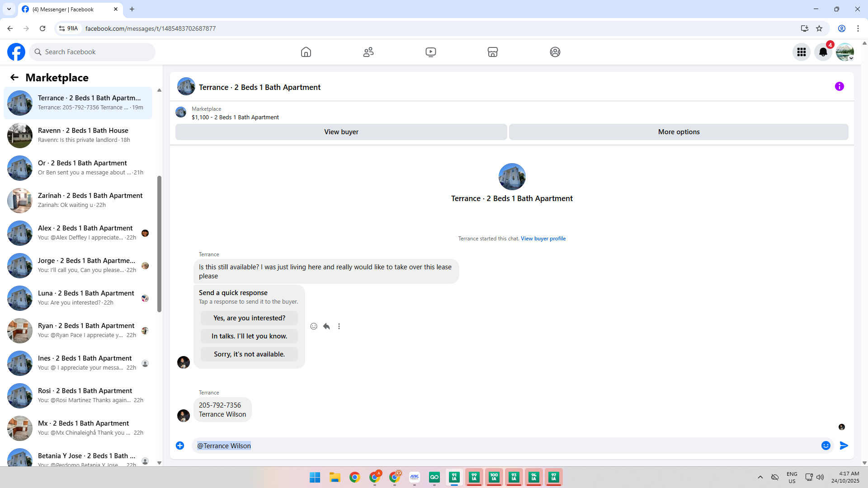Click the listing thumbnail above the chat name
The height and width of the screenshot is (488, 868).
click(x=512, y=177)
